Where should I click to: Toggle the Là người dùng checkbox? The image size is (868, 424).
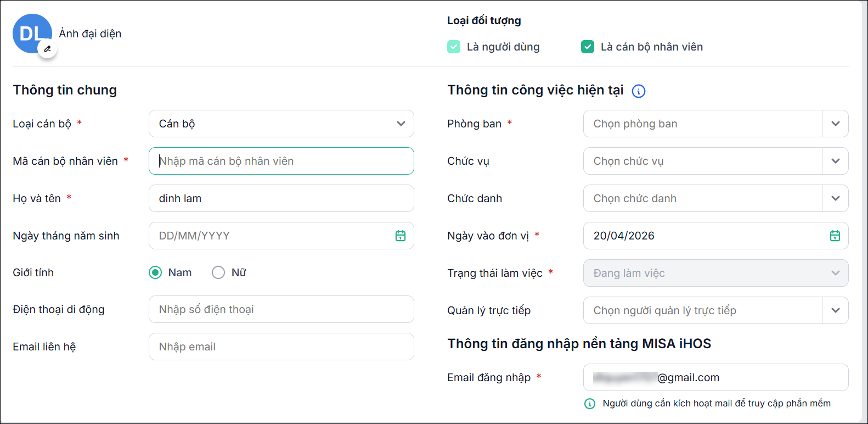pyautogui.click(x=454, y=47)
